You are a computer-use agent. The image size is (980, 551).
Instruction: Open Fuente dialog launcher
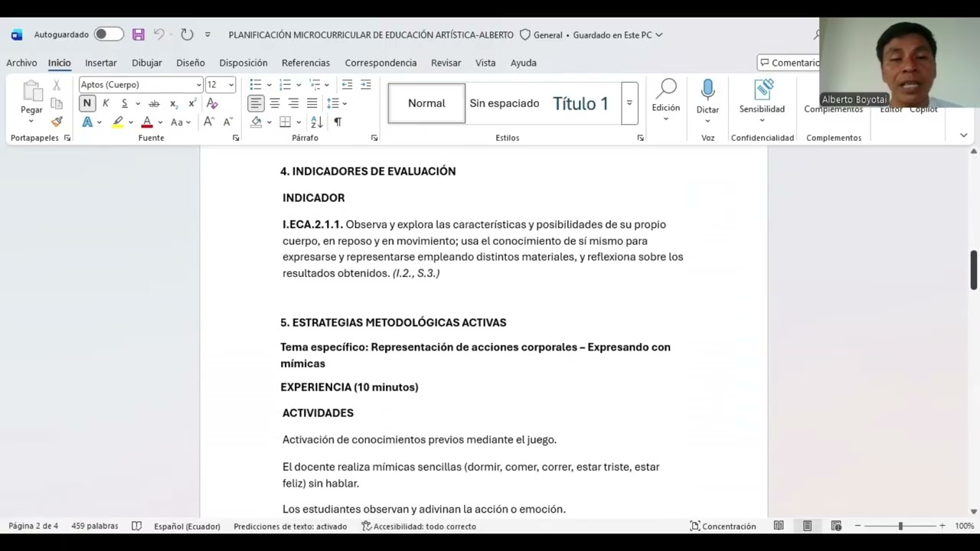(236, 138)
